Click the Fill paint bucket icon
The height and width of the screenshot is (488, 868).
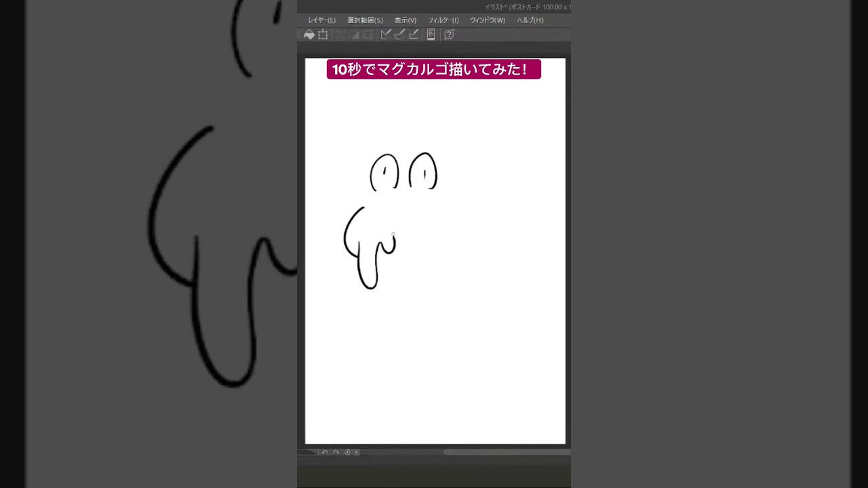[x=309, y=35]
